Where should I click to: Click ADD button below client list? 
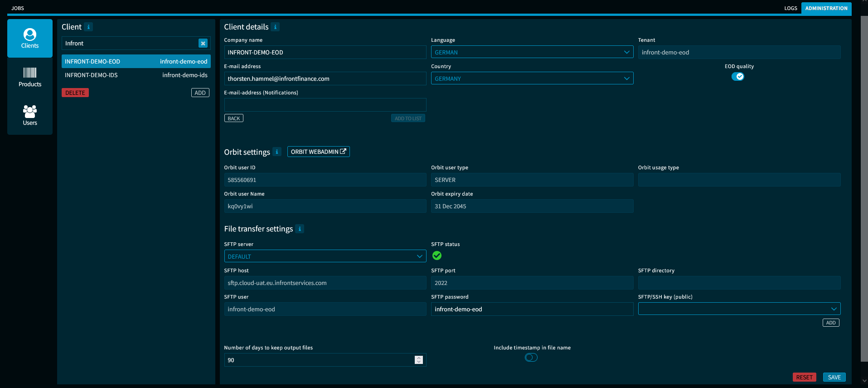point(200,93)
